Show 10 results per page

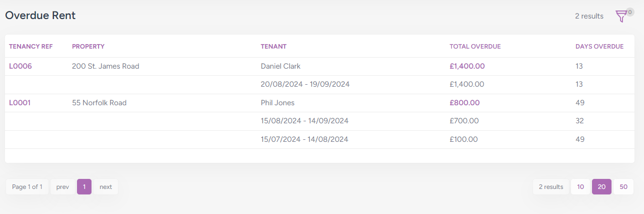[580, 187]
